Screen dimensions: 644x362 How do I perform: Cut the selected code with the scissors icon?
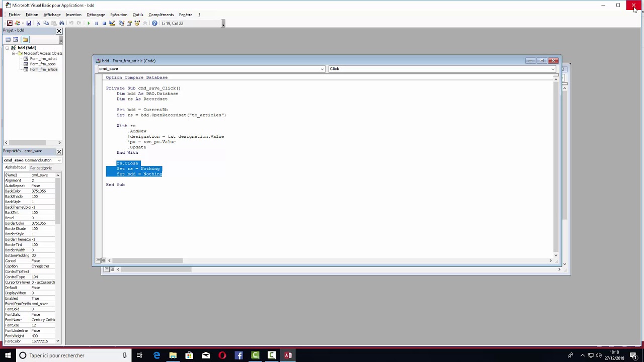tap(38, 23)
